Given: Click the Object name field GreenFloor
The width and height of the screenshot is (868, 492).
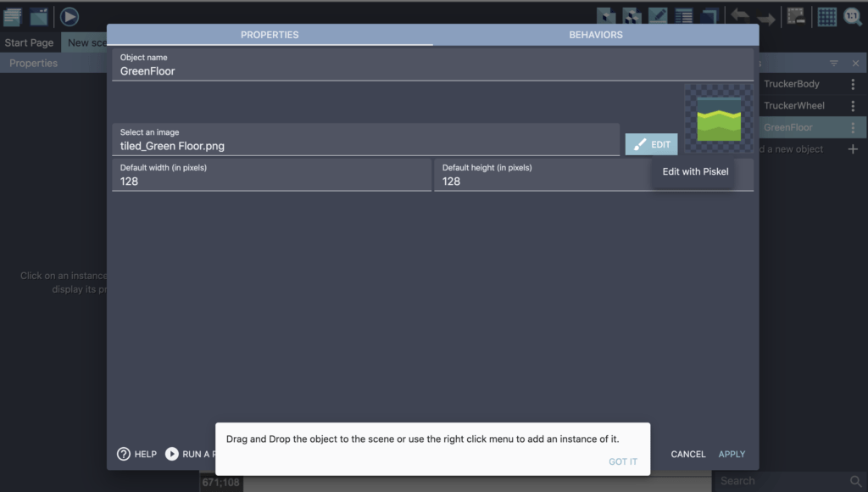Looking at the screenshot, I should coord(432,64).
